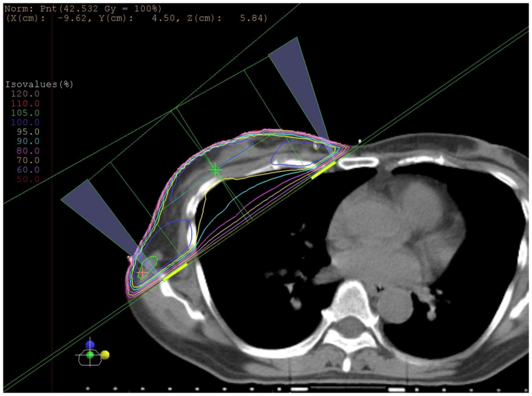Select the red normalization point star marker
The image size is (532, 396).
[142, 273]
